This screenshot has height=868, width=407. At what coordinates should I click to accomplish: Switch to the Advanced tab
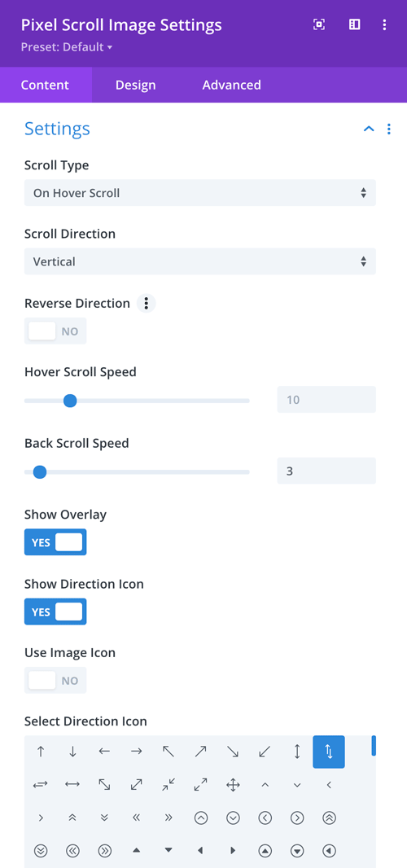click(231, 85)
